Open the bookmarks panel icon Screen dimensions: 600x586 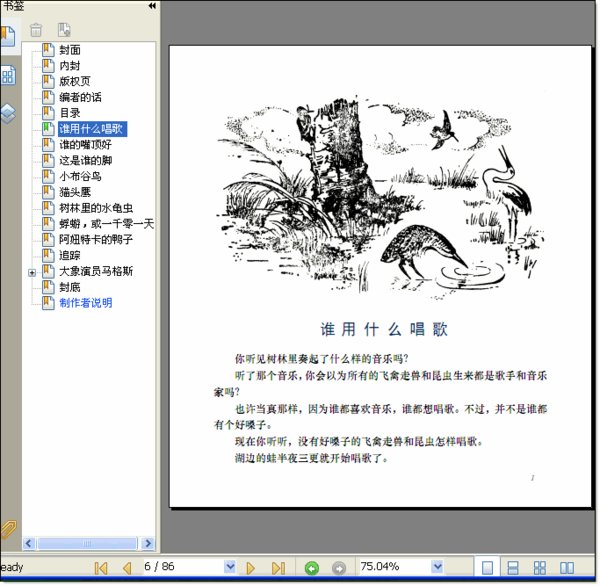click(x=8, y=37)
